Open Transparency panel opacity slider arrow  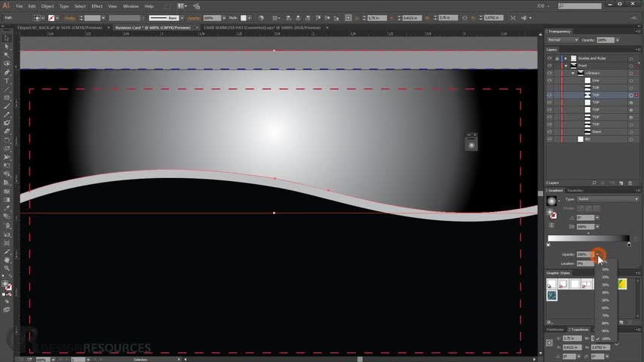pos(618,40)
